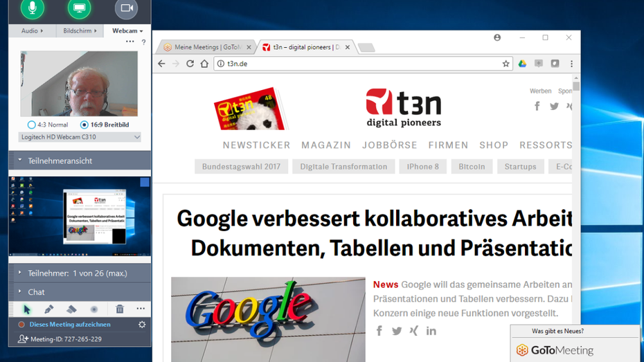
Task: Open SHOP navigation item
Action: pyautogui.click(x=494, y=145)
